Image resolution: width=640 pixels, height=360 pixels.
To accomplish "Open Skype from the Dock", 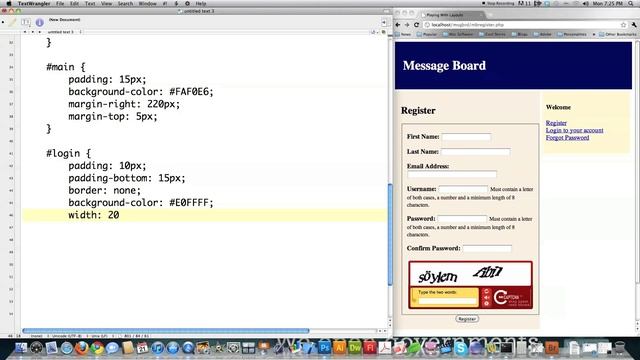I will pyautogui.click(x=461, y=348).
